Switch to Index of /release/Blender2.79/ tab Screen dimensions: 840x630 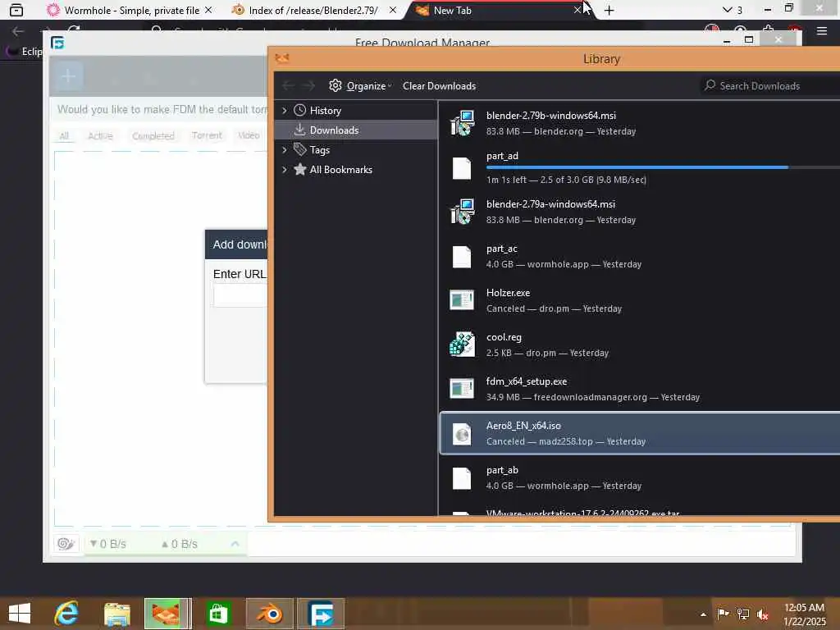313,10
